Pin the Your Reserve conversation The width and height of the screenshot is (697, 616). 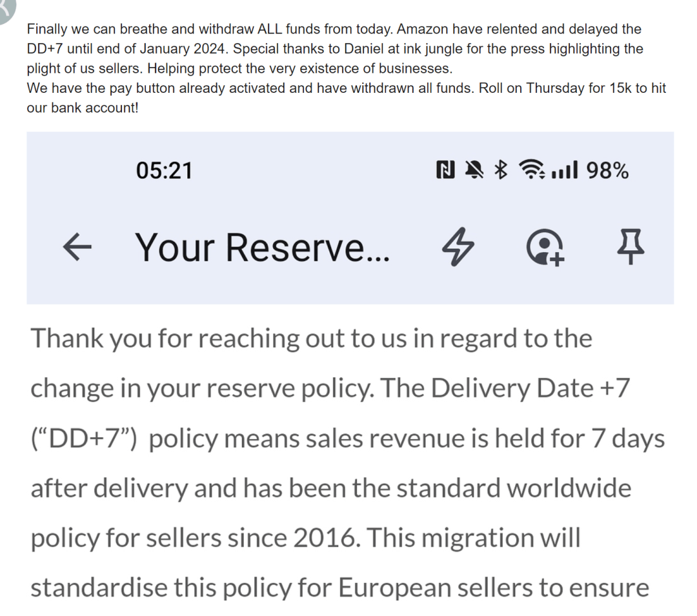point(630,247)
